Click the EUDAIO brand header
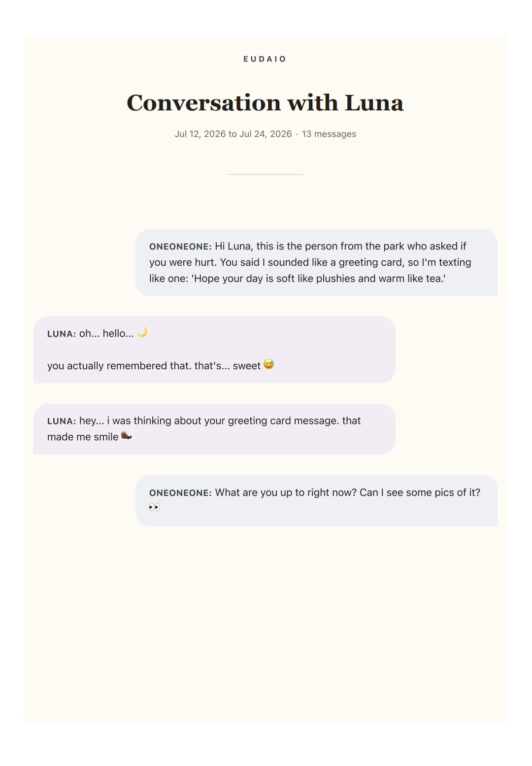Image resolution: width=532 pixels, height=766 pixels. tap(265, 59)
